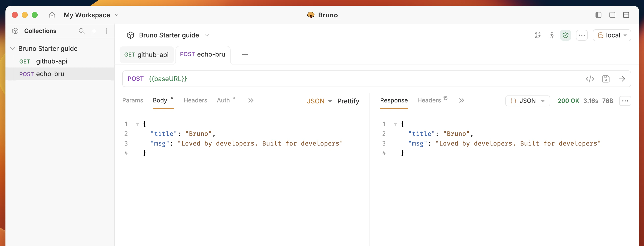644x246 pixels.
Task: Click the Bruno dog logo
Action: 311,15
